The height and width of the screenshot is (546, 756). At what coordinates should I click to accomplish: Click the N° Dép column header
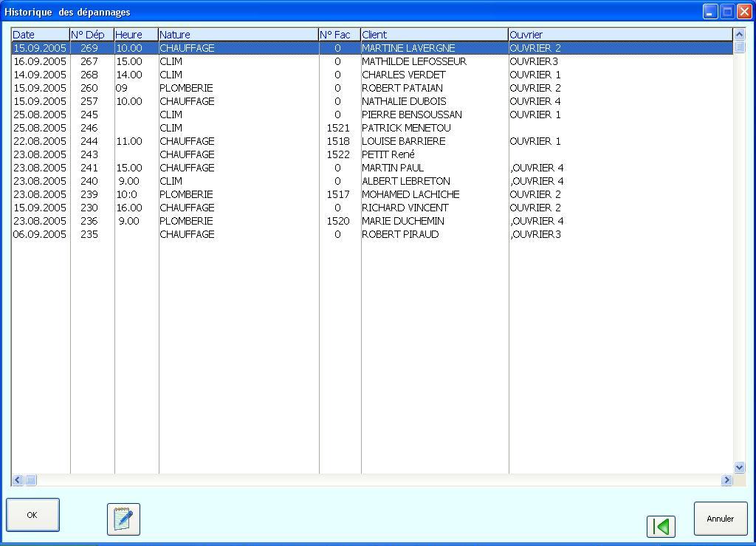click(x=92, y=35)
